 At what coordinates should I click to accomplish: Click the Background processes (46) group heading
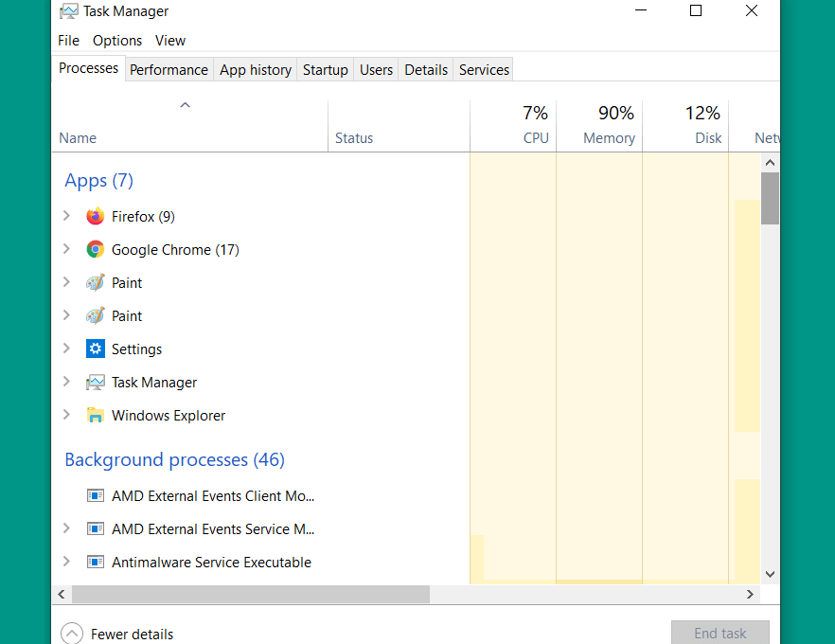[x=174, y=459]
